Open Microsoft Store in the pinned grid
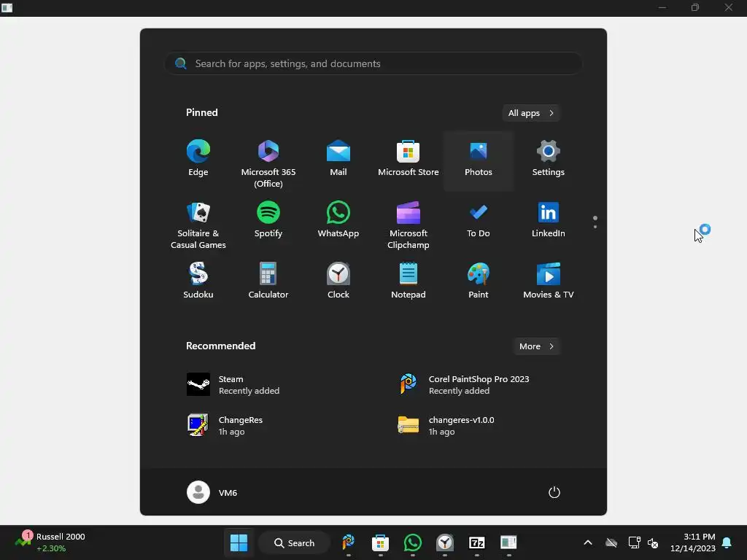 point(409,159)
